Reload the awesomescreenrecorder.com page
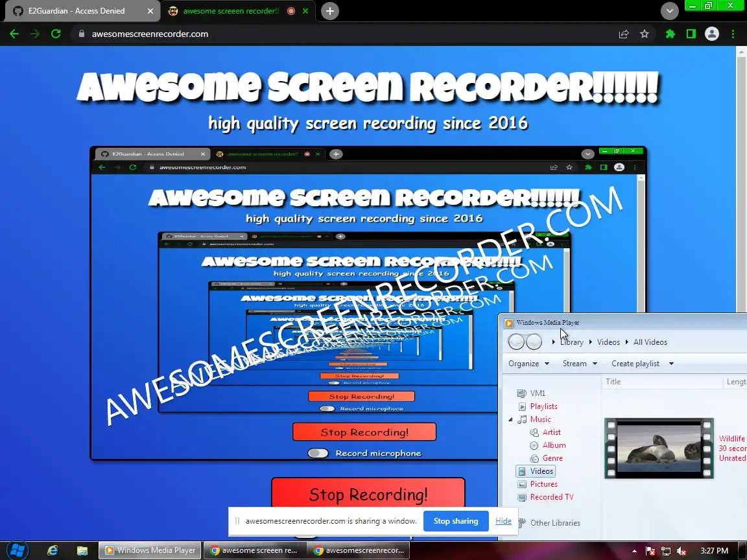Screen dimensions: 747x560 pyautogui.click(x=56, y=34)
